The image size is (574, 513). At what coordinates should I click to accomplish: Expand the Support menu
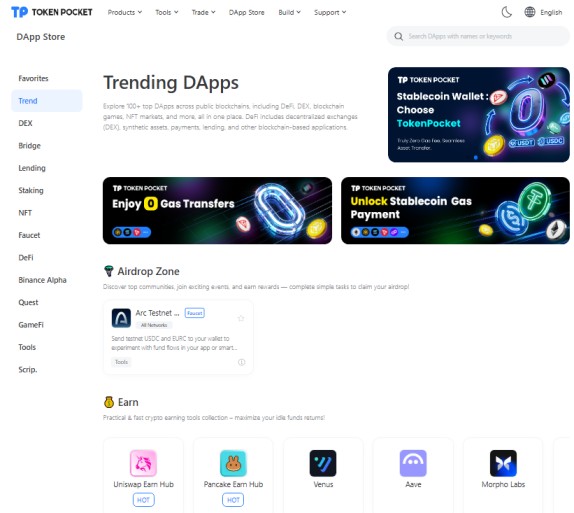(x=330, y=12)
